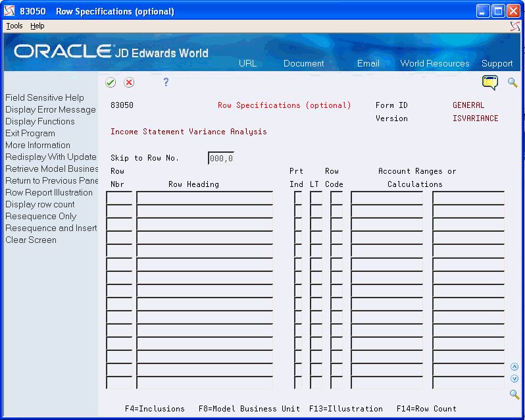The image size is (525, 420).
Task: Click F8=Model Business Unit function text
Action: tap(249, 409)
